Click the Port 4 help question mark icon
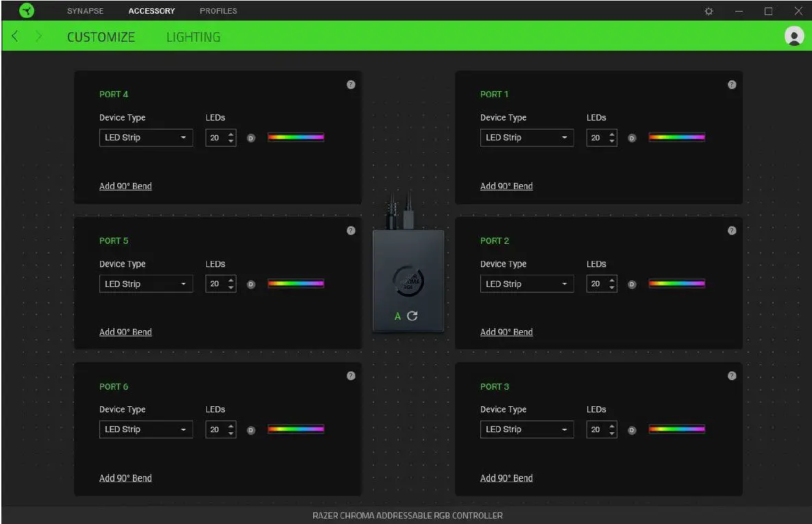This screenshot has height=524, width=812. tap(351, 84)
